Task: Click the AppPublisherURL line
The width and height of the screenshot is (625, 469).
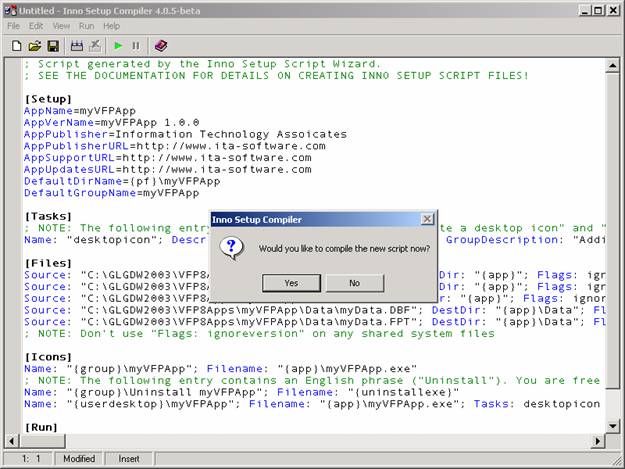Action: pyautogui.click(x=175, y=146)
